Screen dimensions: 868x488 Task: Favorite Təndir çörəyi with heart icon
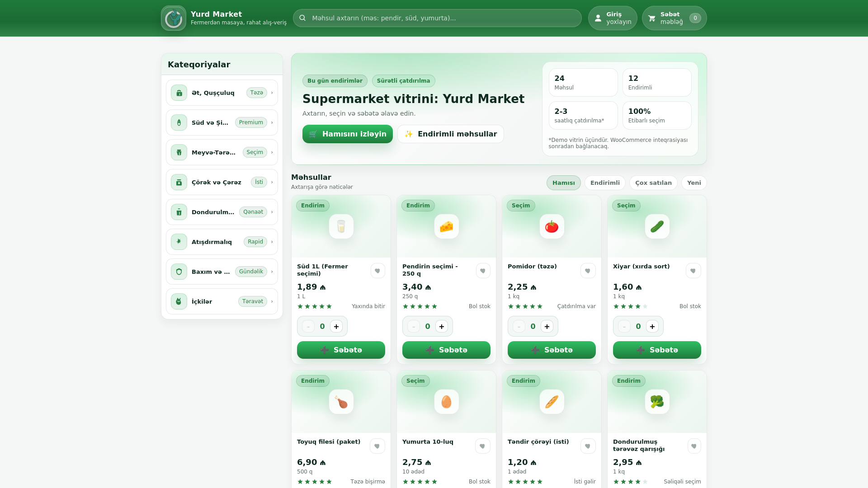point(588,446)
